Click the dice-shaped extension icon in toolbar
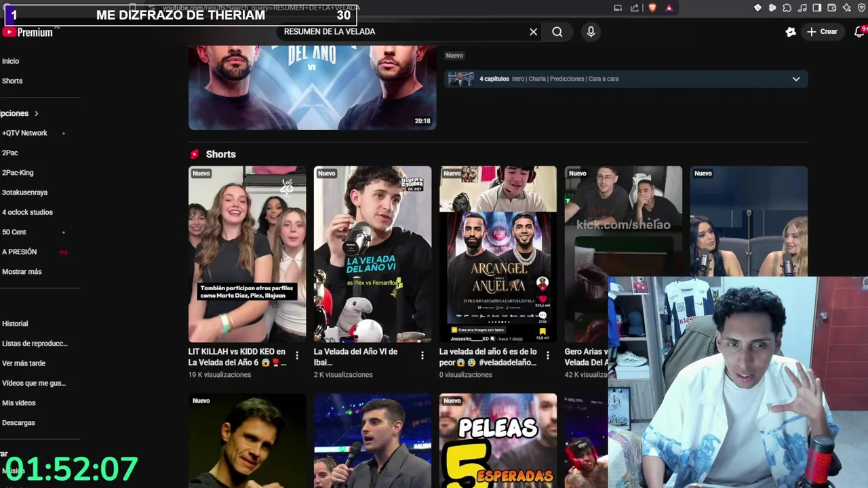This screenshot has height=488, width=868. (x=757, y=7)
